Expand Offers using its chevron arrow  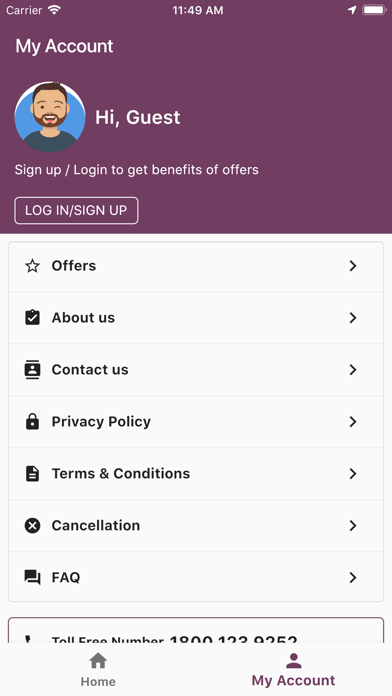pyautogui.click(x=352, y=266)
